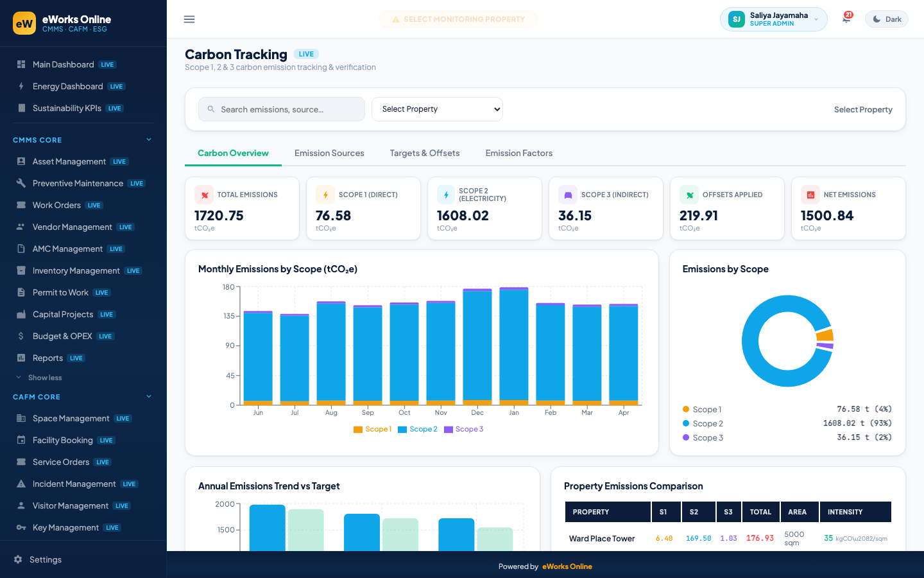Viewport: 924px width, 578px height.
Task: Sort by PROPERTY column header
Action: pyautogui.click(x=608, y=512)
